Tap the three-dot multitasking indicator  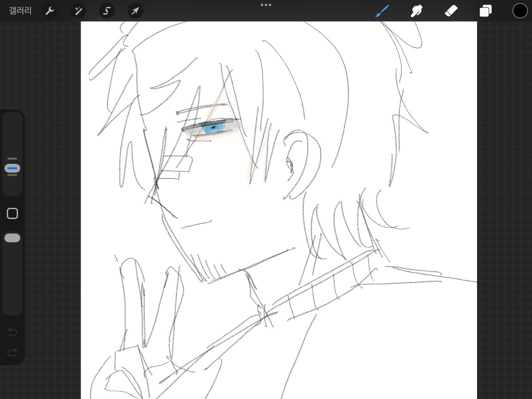(x=266, y=5)
